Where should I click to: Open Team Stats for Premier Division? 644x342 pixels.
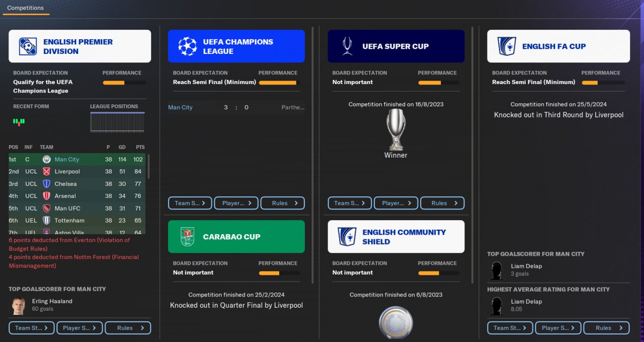pos(31,328)
